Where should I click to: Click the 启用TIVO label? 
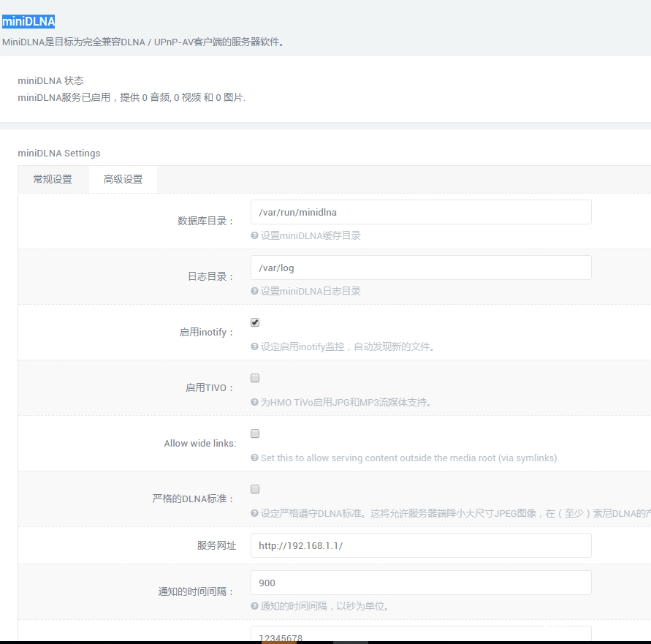pos(209,388)
